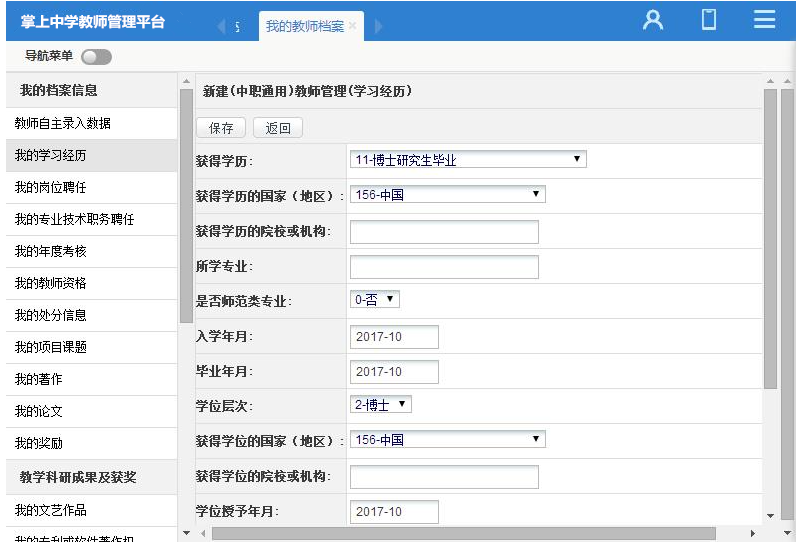Screen dimensions: 801x545
Task: Click the sidebar scroll-up arrow
Action: point(186,81)
